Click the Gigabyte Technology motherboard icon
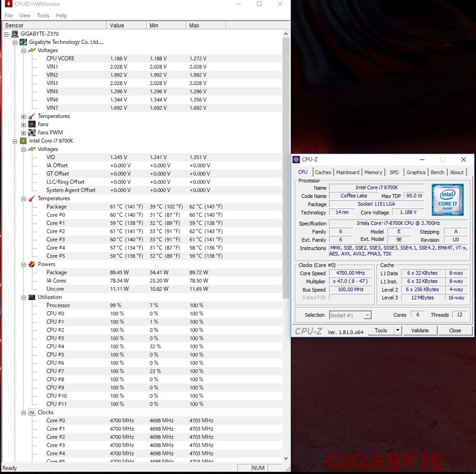This screenshot has width=476, height=474. [x=23, y=42]
